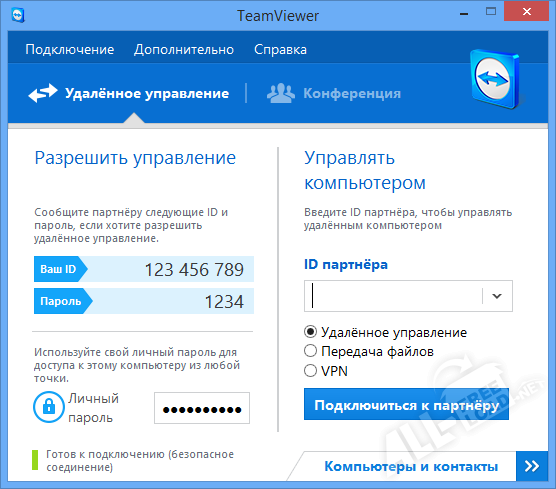Click the personal password lock icon
Screen dimensions: 556x489
click(x=49, y=407)
